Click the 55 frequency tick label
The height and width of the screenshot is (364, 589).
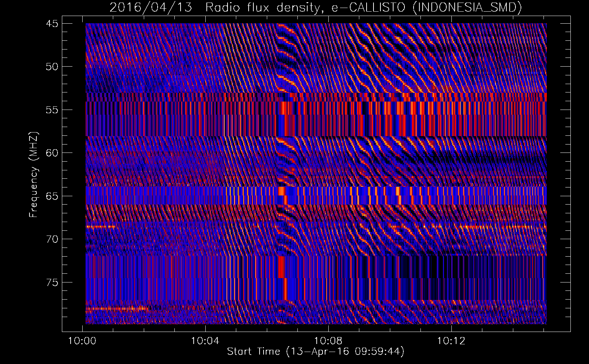click(x=52, y=110)
